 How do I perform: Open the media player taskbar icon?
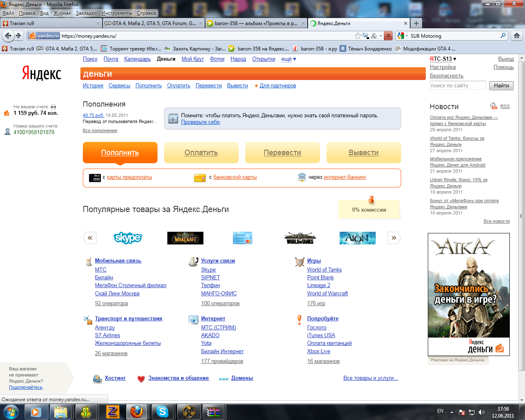[x=36, y=411]
